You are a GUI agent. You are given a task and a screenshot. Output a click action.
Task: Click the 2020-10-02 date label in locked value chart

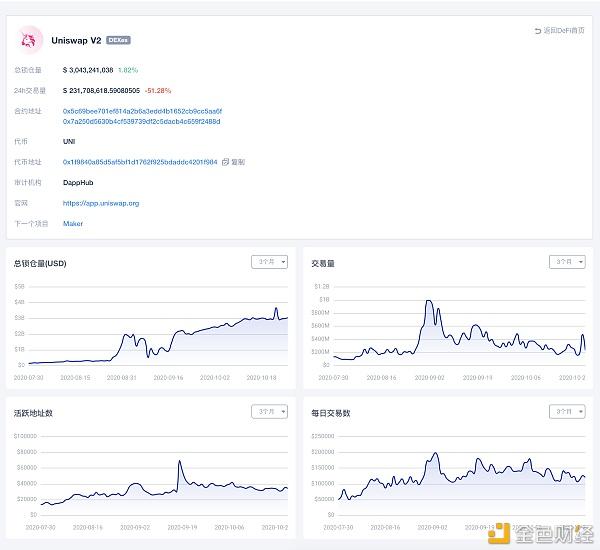(215, 378)
